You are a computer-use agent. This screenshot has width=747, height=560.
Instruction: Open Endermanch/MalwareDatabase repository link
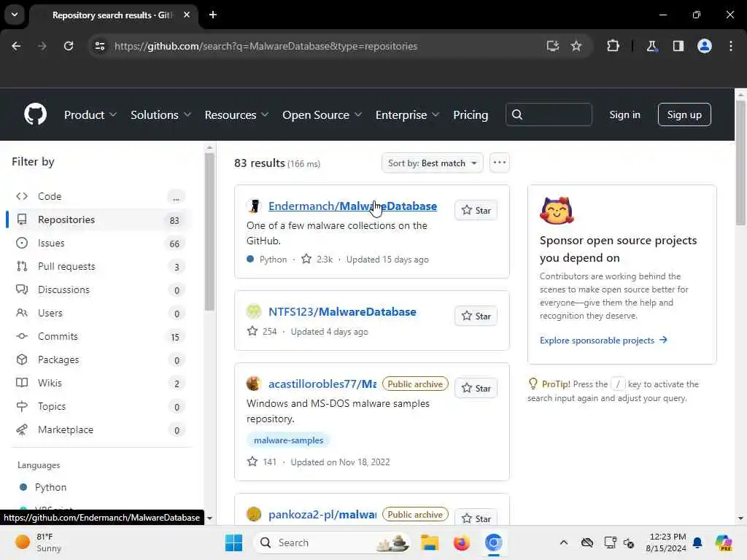click(352, 206)
